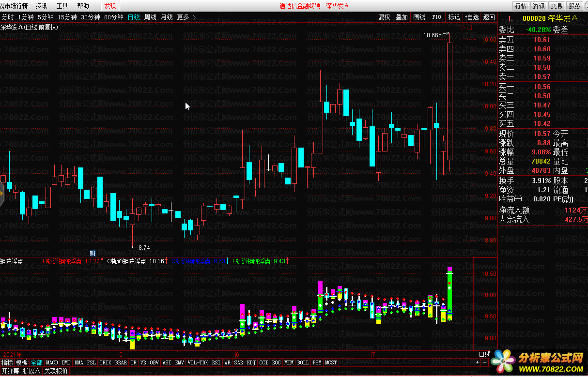Open the 发现 menu item

(110, 6)
